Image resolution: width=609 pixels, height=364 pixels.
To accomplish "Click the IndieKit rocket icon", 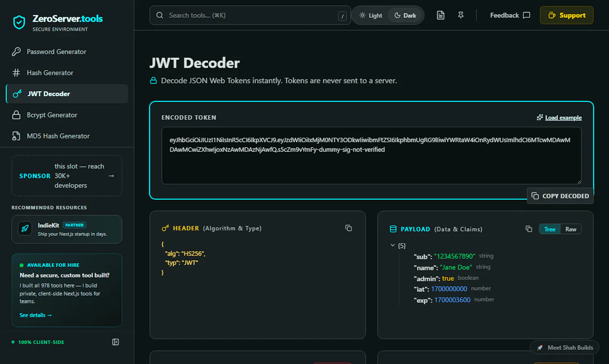I will (x=25, y=229).
